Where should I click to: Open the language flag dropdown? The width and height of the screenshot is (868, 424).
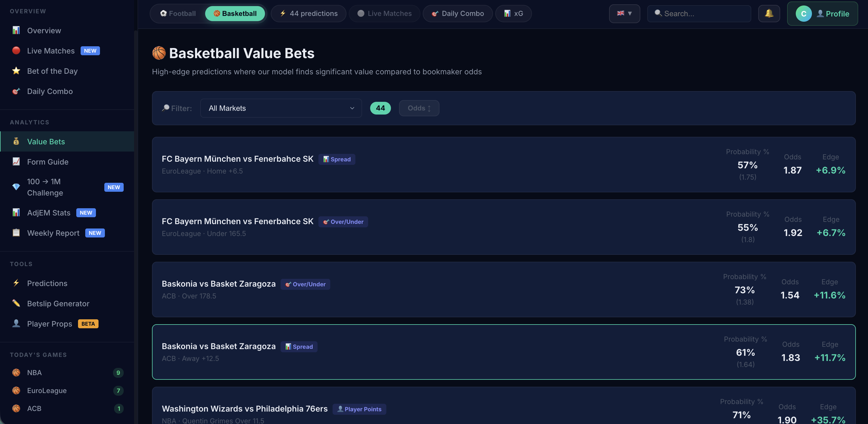coord(624,14)
